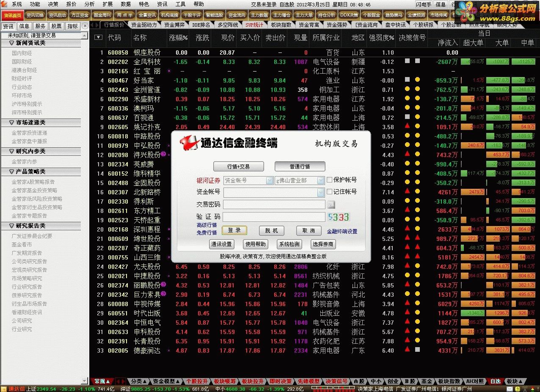Screen dimensions: 540x392
Task: Switch to the 资金驱动力 tab
Action: 144,25
